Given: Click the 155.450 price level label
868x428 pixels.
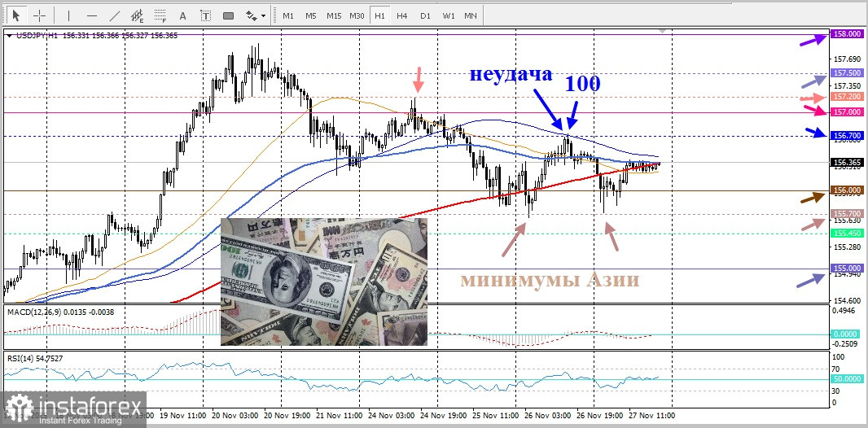Looking at the screenshot, I should [847, 234].
